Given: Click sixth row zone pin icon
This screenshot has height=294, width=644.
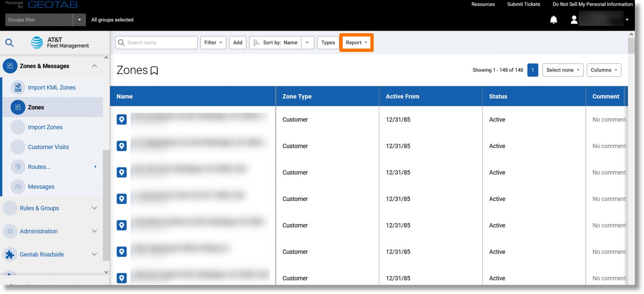Looking at the screenshot, I should point(122,251).
